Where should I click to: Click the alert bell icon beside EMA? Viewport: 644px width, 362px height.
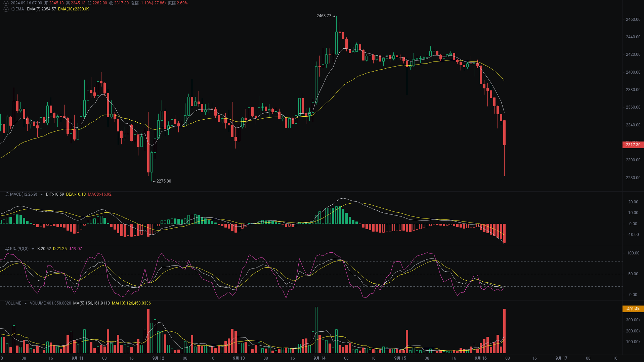pos(13,9)
